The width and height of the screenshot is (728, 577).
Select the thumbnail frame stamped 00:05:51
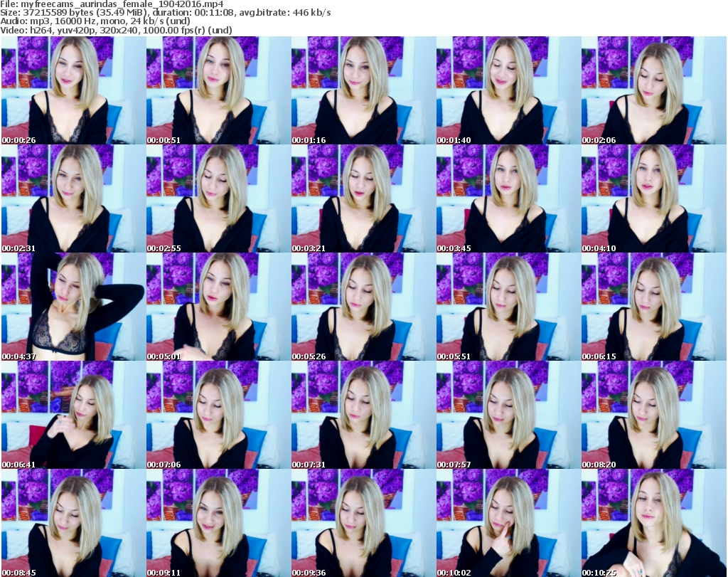coord(508,307)
